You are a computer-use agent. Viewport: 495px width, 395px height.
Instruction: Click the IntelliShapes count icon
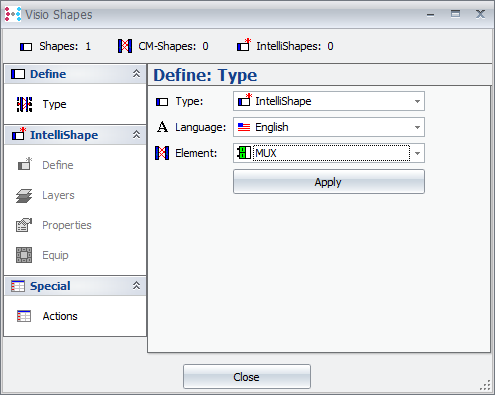244,45
